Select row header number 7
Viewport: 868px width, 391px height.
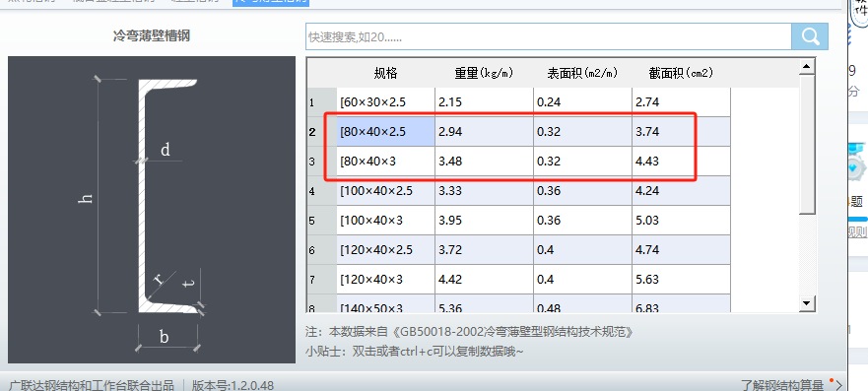pyautogui.click(x=321, y=280)
